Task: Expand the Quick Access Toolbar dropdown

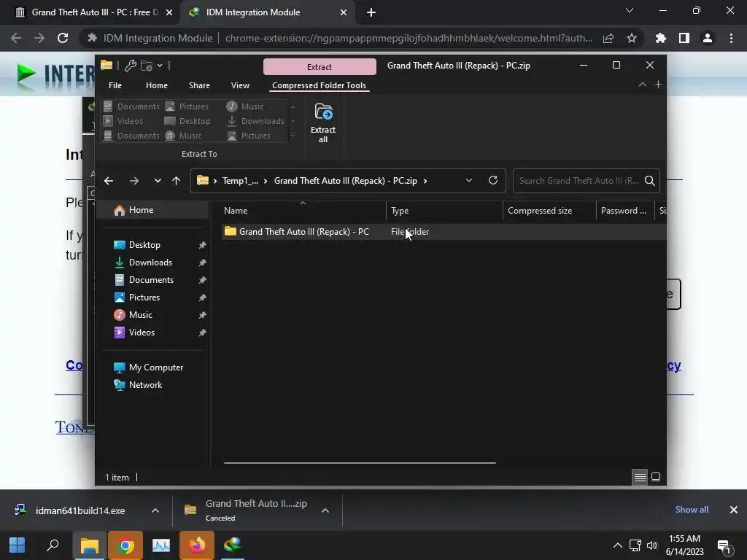Action: tap(160, 66)
